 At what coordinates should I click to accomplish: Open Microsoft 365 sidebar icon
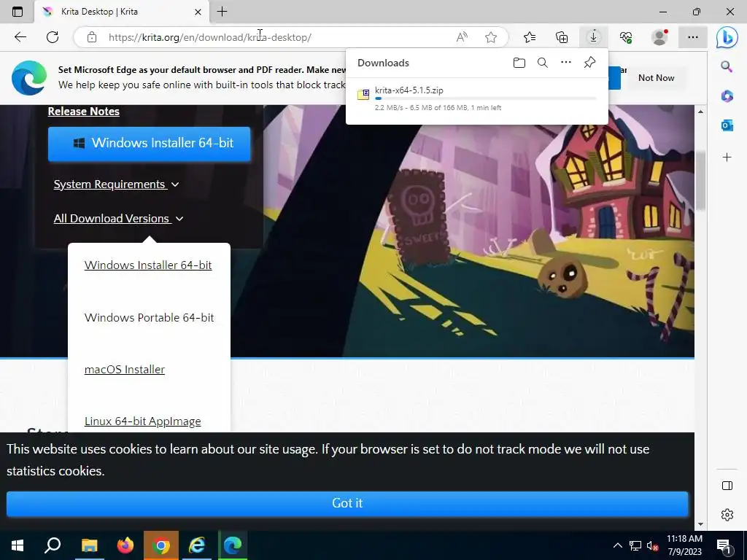point(727,96)
